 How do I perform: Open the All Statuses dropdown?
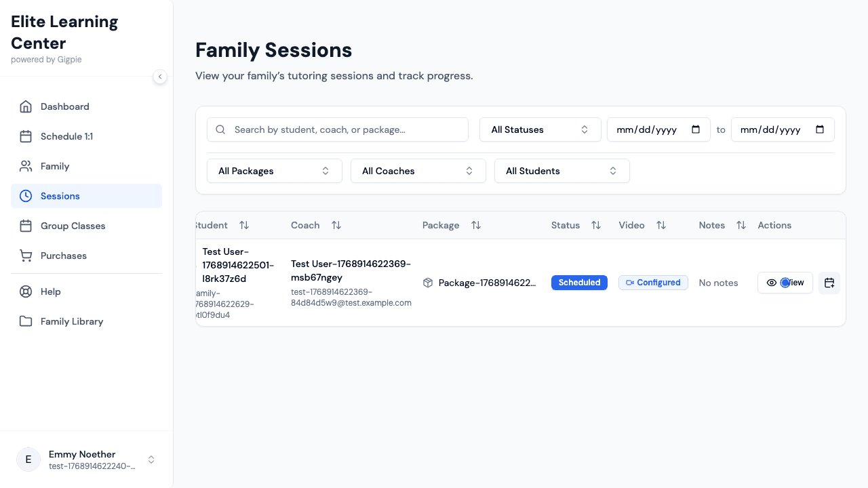click(540, 129)
